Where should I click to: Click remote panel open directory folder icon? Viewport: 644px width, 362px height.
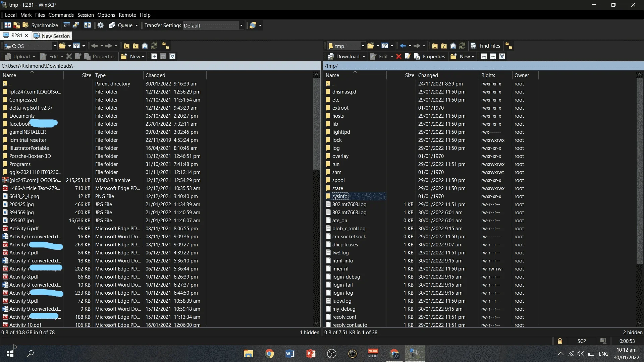click(x=370, y=46)
